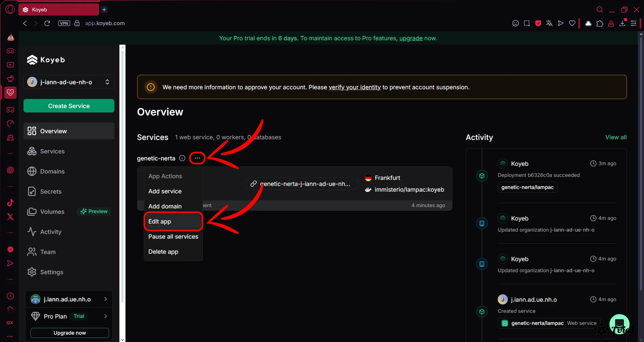
Task: Click the Koyeb avatar in deployment succeeded entry
Action: 502,163
